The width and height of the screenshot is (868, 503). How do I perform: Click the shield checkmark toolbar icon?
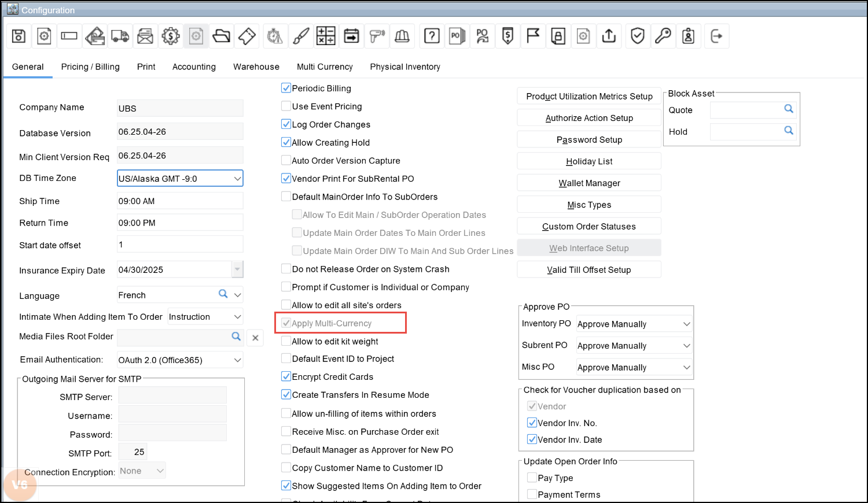pos(637,36)
